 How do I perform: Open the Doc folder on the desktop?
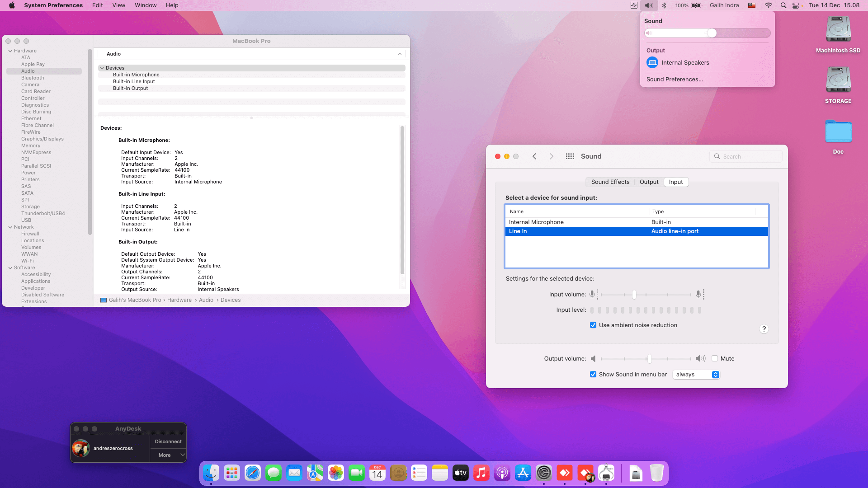838,136
